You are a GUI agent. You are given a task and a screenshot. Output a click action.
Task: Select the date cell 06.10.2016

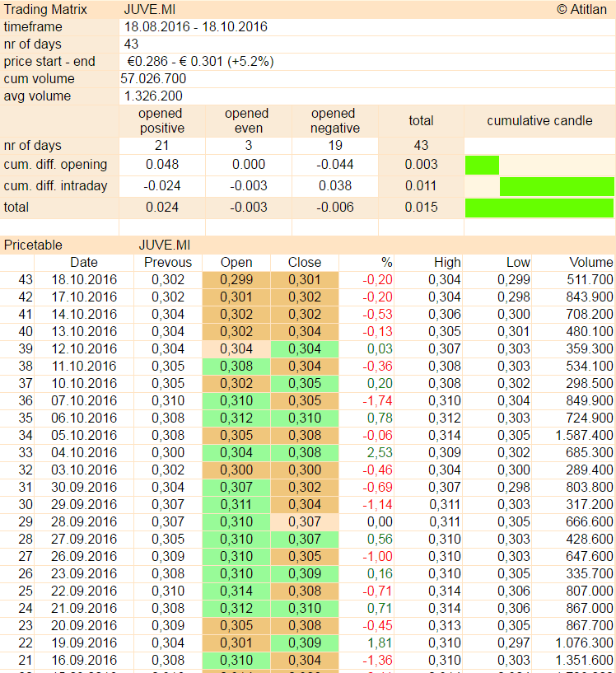[x=84, y=418]
